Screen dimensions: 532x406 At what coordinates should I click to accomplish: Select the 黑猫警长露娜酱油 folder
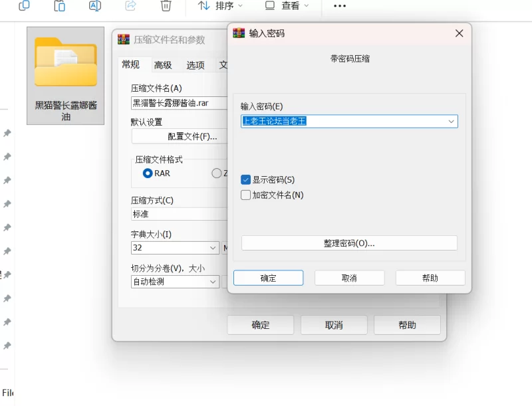[x=65, y=76]
